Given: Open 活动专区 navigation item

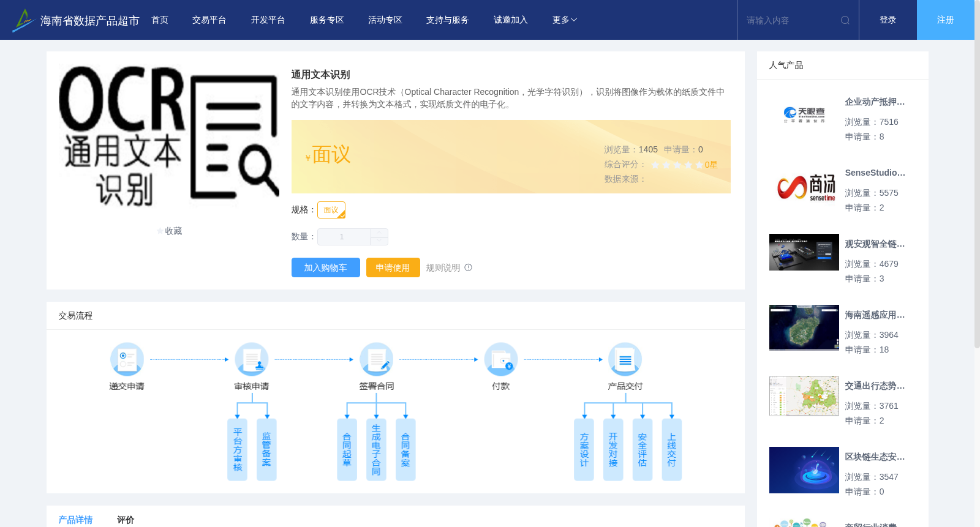Looking at the screenshot, I should (x=385, y=20).
